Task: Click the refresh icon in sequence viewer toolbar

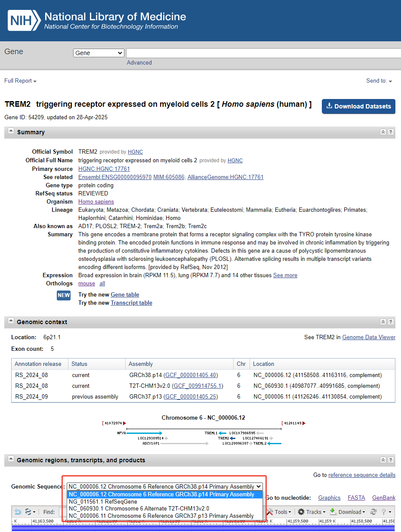Action: click(x=373, y=512)
